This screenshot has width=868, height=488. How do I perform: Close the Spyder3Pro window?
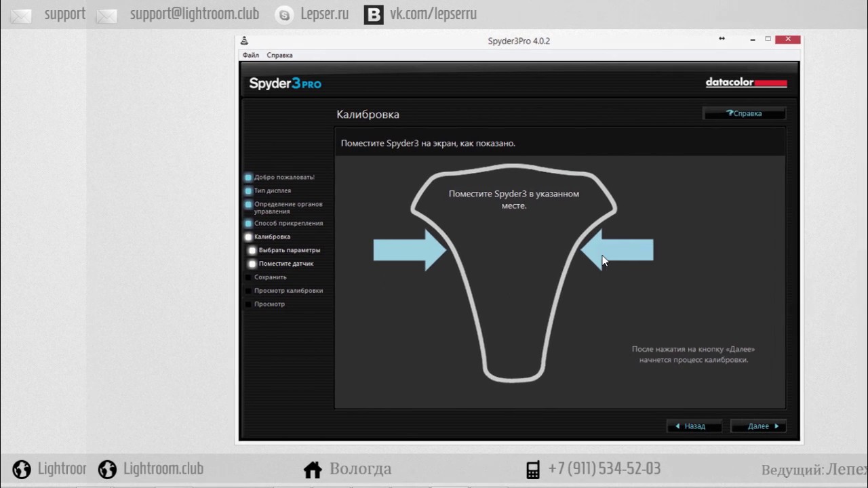click(787, 39)
